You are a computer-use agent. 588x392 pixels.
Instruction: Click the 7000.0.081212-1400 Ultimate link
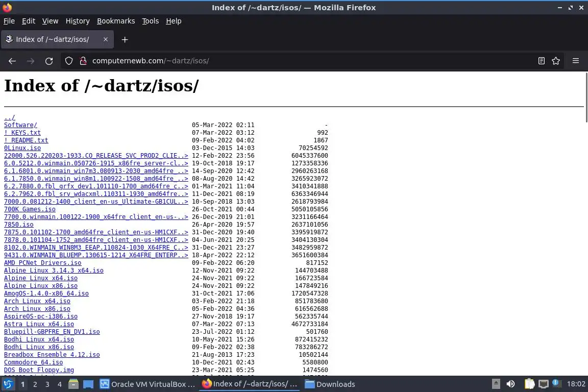96,202
